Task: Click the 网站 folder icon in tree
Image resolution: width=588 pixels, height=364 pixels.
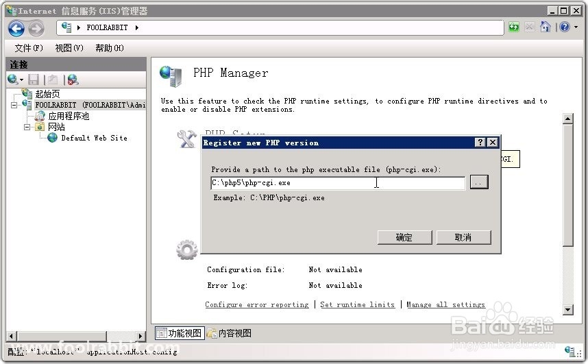Action: point(40,127)
